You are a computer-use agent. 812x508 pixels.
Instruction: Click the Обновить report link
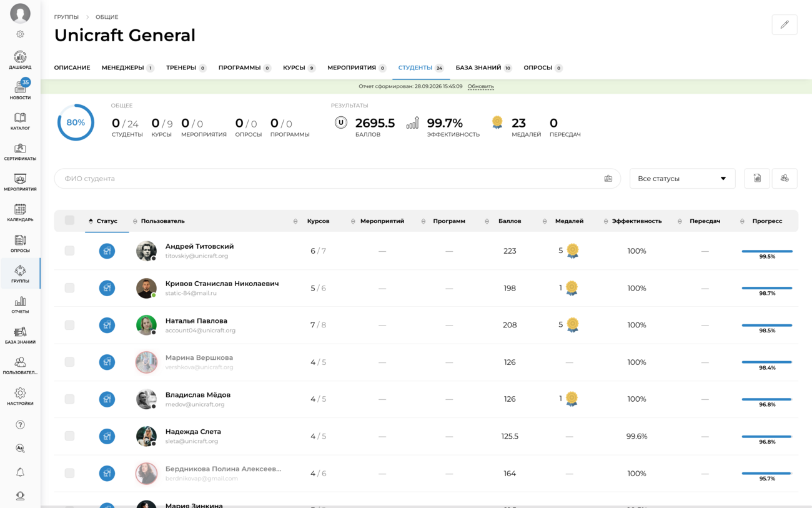[480, 87]
